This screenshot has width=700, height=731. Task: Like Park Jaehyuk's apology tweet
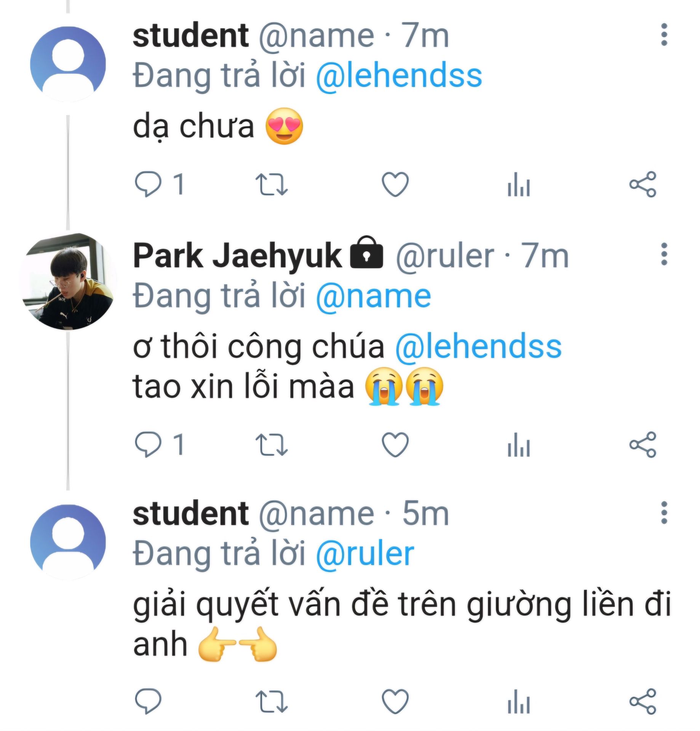[x=395, y=445]
